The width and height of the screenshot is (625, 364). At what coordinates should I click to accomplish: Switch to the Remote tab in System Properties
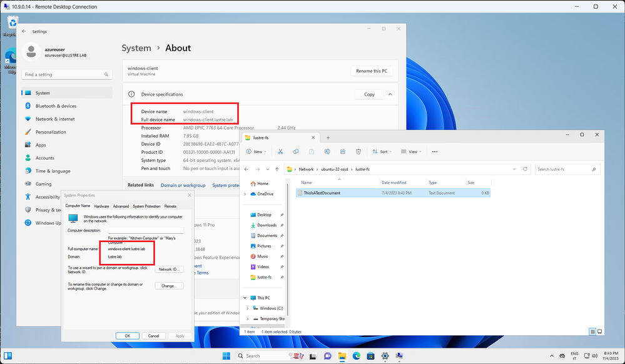[170, 206]
